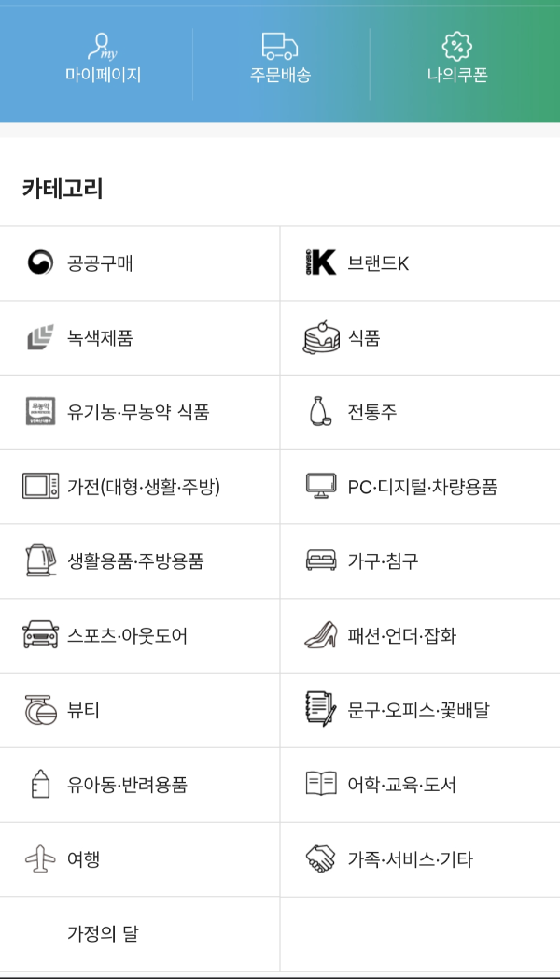Open 스포츠·아웃도어 via the car icon
Viewport: 560px width, 979px height.
(x=38, y=635)
